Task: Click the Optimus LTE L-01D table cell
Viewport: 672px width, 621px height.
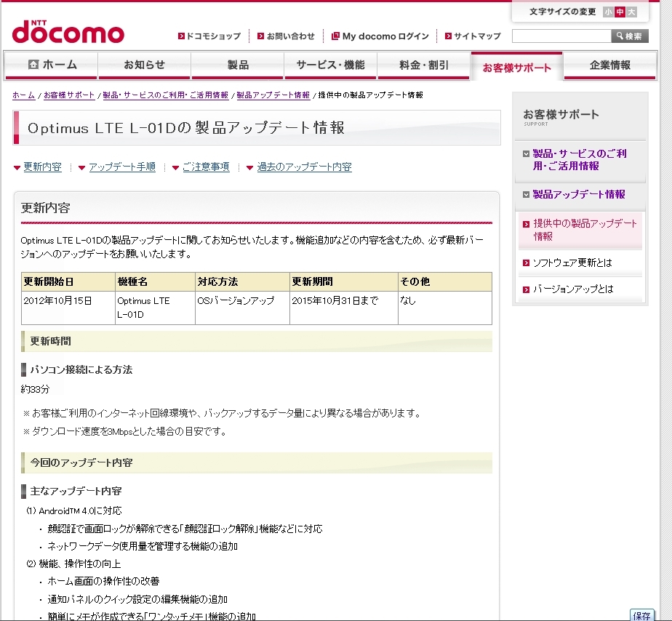Action: coord(155,308)
